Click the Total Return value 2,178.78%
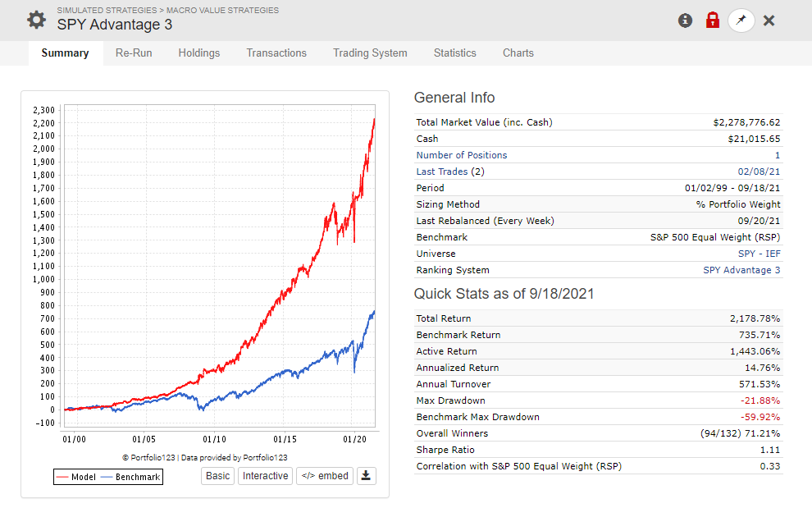The width and height of the screenshot is (812, 508). coord(755,318)
